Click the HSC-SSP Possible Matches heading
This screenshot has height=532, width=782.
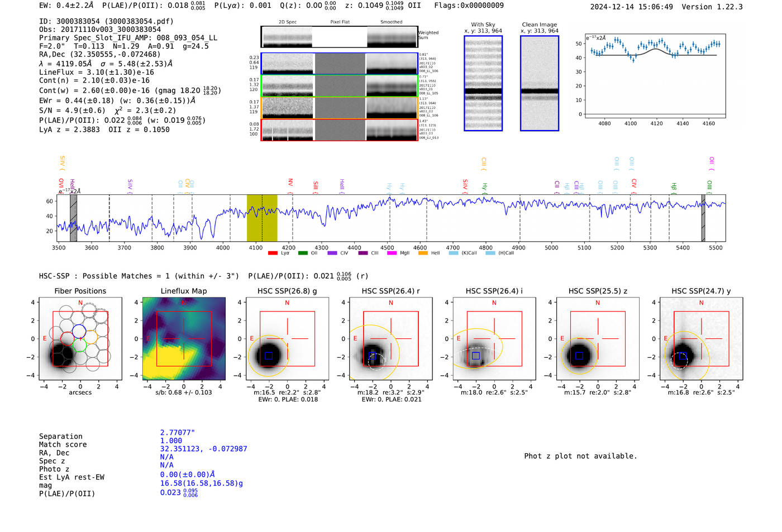tap(139, 276)
